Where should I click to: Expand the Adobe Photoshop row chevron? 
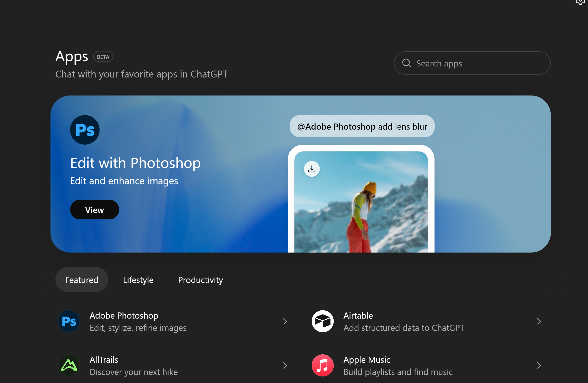(x=285, y=321)
